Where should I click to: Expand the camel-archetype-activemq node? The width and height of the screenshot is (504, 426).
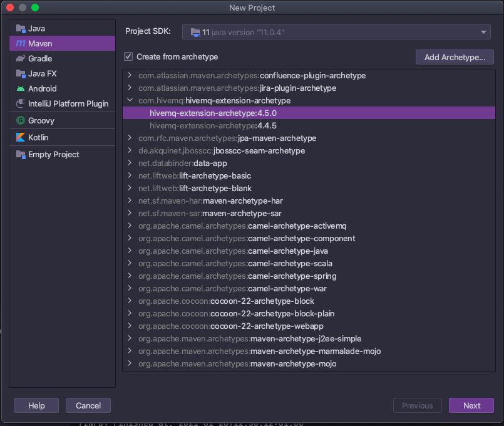[130, 226]
